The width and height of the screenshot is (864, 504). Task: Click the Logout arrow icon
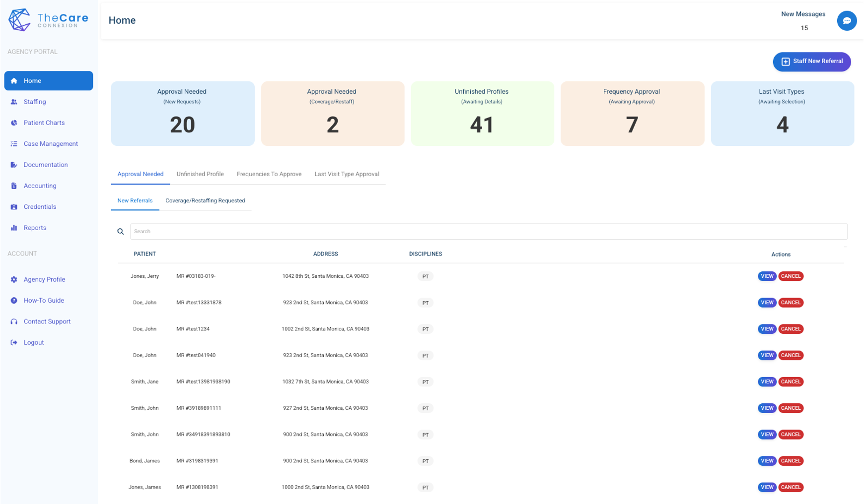coord(14,343)
